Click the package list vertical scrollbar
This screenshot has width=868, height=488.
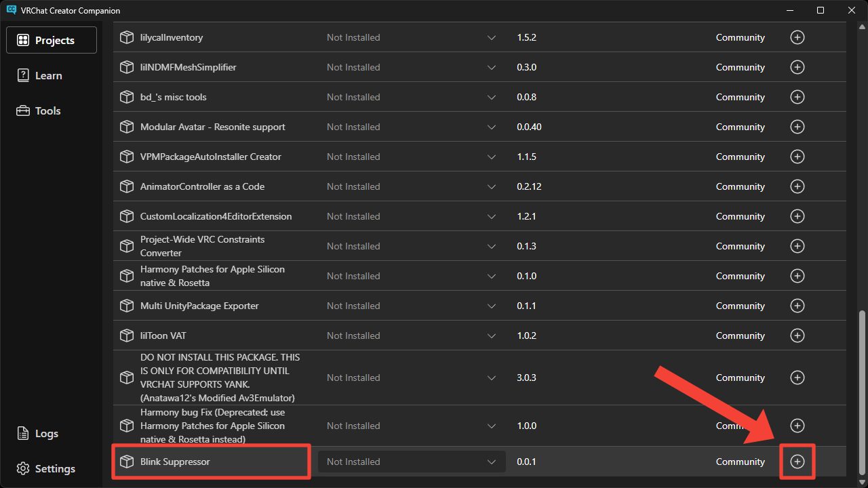[x=862, y=392]
